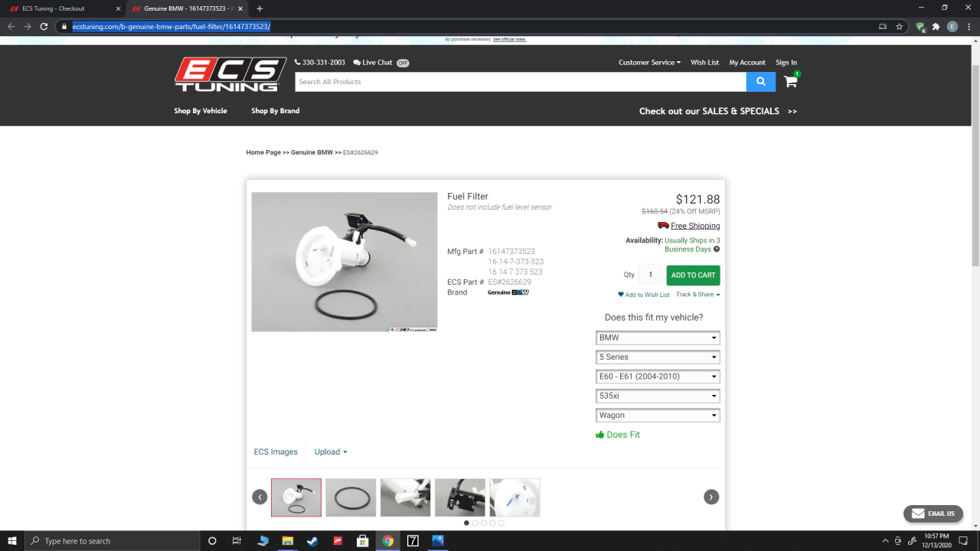The image size is (980, 551).
Task: Open Task View in the taskbar
Action: [237, 541]
